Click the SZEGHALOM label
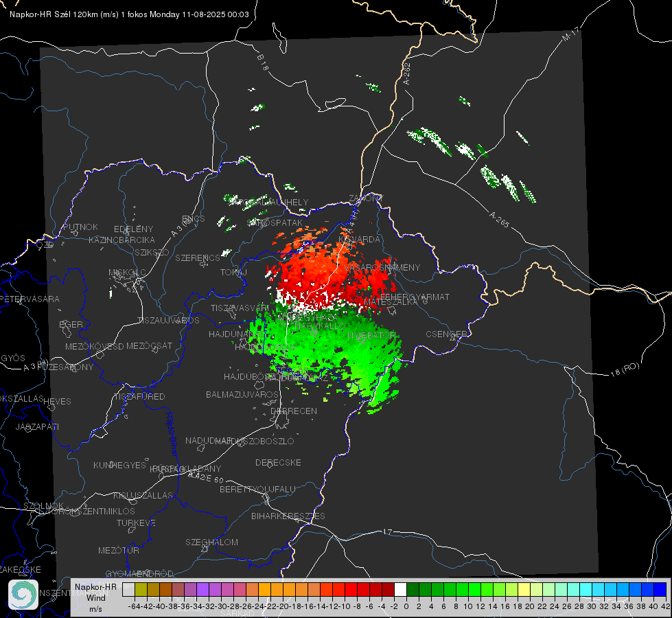The height and width of the screenshot is (618, 672). click(x=211, y=542)
